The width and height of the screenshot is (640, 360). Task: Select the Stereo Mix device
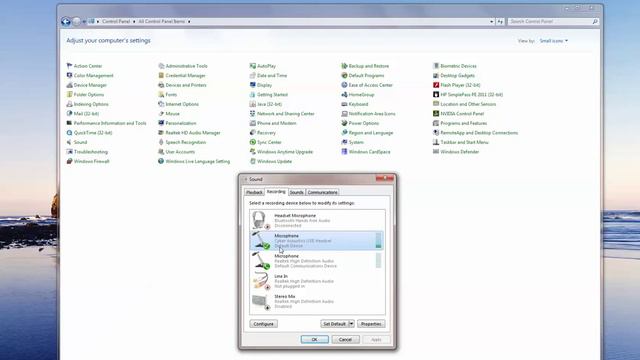tap(317, 301)
